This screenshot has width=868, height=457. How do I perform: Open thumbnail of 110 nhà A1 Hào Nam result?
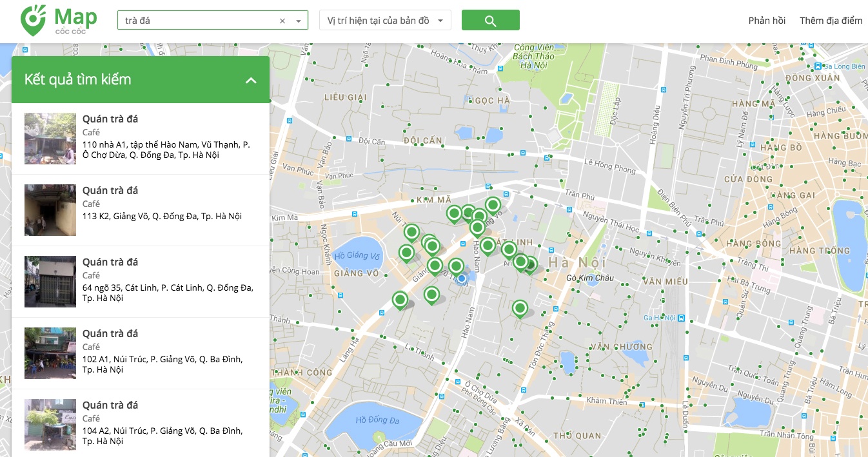[50, 139]
